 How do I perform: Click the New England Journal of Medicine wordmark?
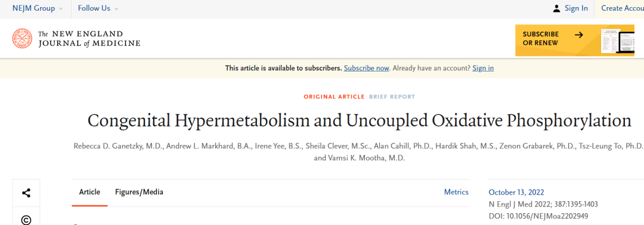[89, 39]
